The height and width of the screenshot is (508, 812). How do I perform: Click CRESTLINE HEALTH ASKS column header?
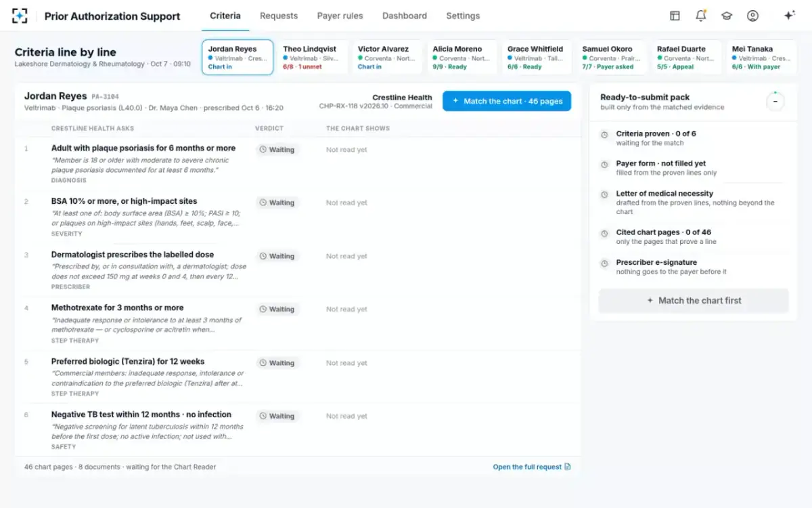point(93,128)
